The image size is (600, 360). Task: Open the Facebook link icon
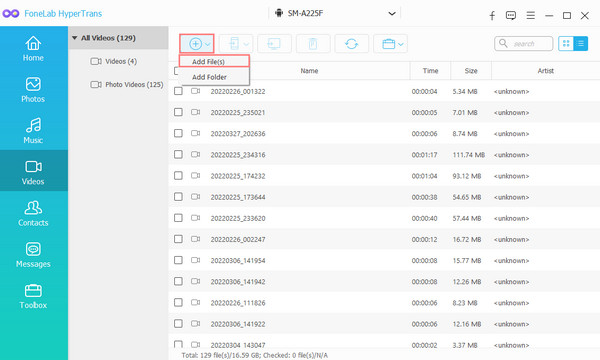pyautogui.click(x=492, y=15)
